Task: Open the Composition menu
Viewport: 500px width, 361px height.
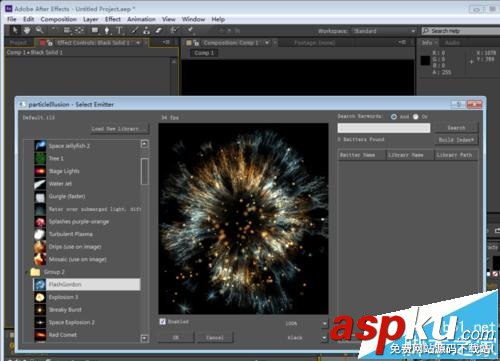Action: [x=59, y=19]
